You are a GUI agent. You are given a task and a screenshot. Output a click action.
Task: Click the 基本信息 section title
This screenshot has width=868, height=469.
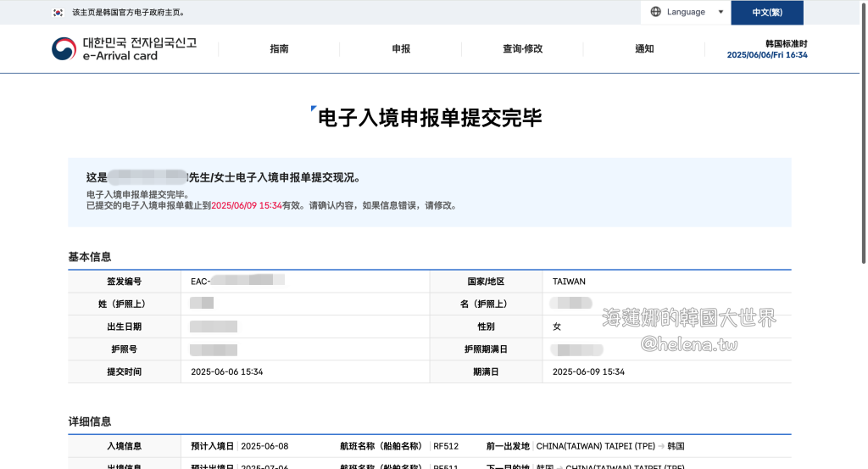point(90,257)
